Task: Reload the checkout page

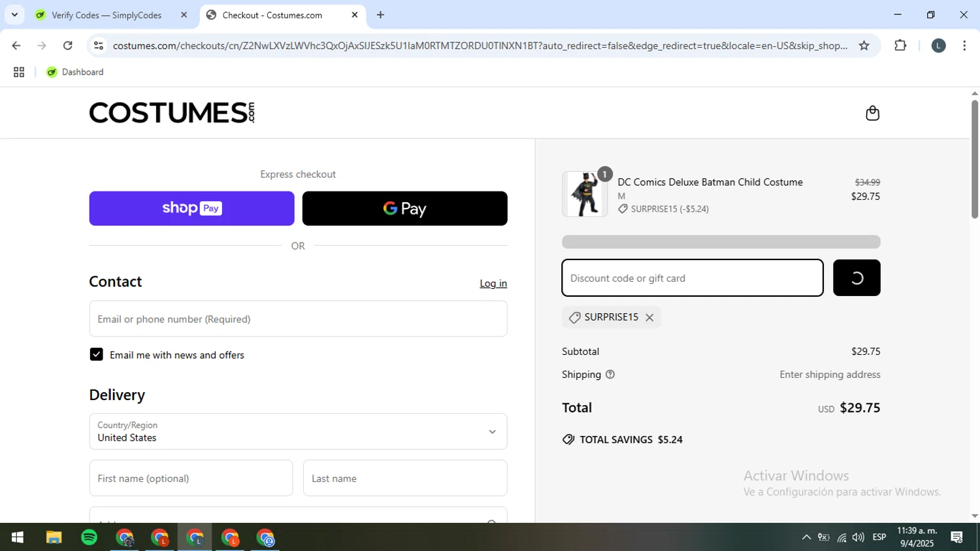Action: pyautogui.click(x=68, y=46)
